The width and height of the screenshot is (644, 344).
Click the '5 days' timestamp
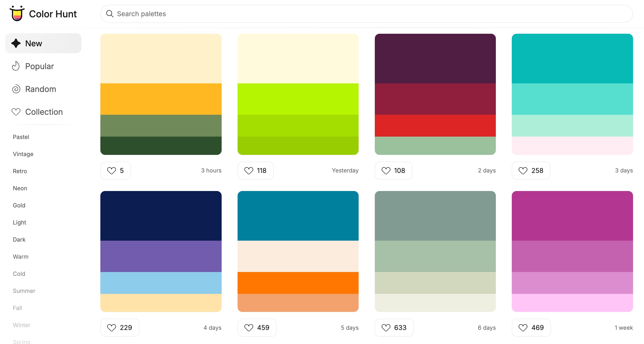(x=350, y=328)
